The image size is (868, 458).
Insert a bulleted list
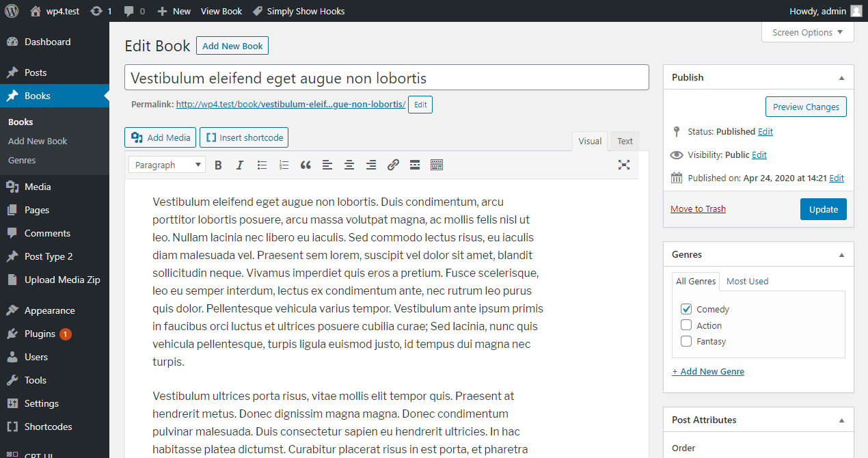(x=262, y=165)
